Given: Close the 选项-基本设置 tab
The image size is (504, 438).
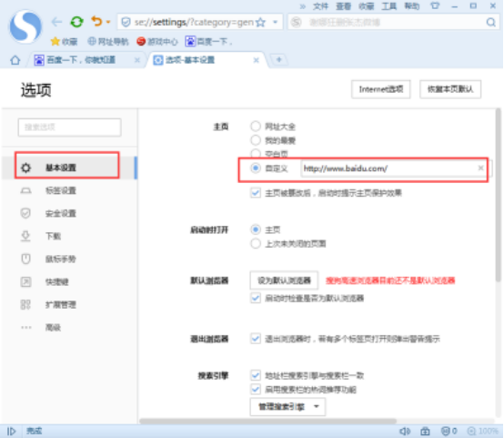Looking at the screenshot, I should tap(257, 60).
